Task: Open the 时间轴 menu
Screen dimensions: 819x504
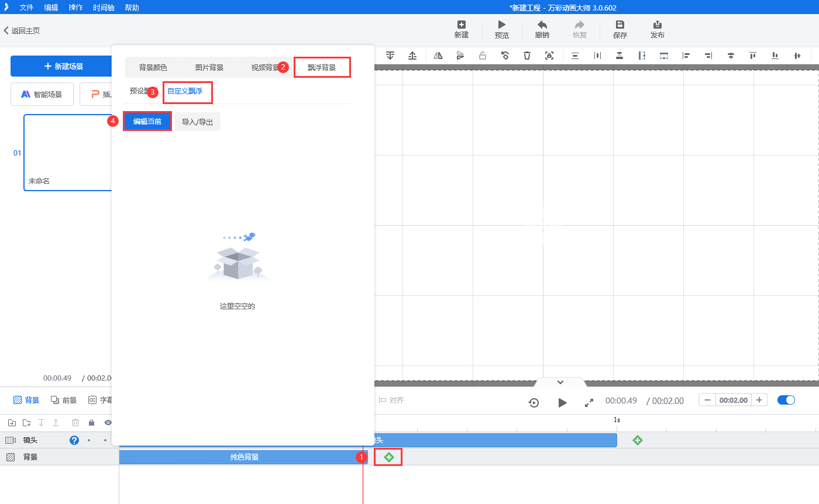Action: [x=104, y=8]
